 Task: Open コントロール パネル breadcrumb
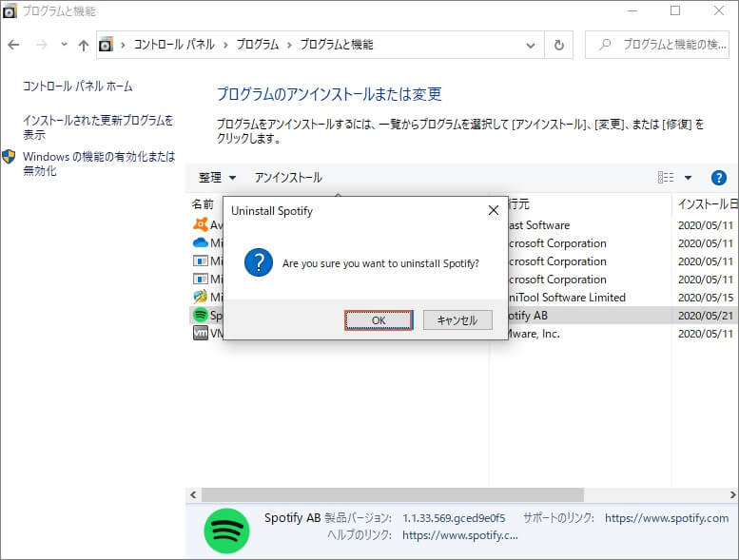(174, 45)
